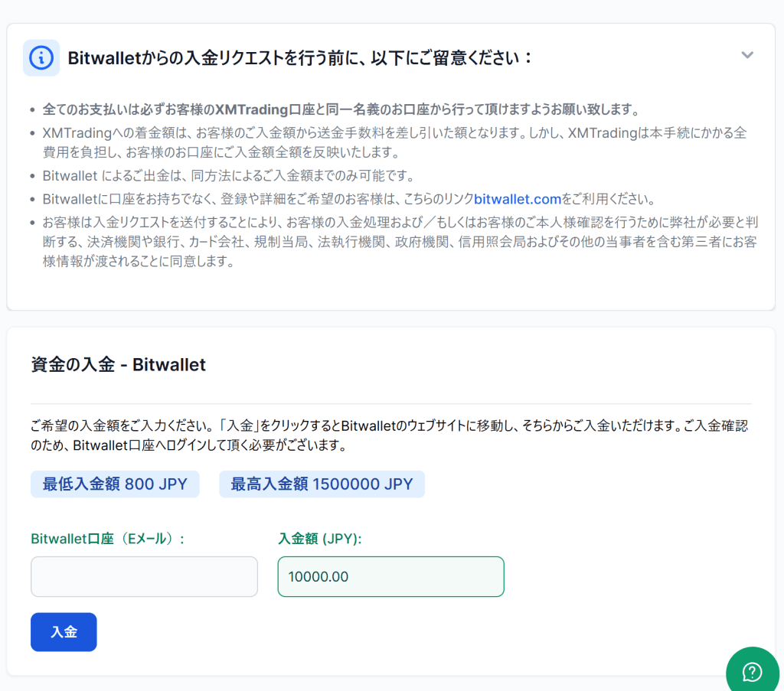This screenshot has height=691, width=784.
Task: Click the notice heading Bitwalletからの入金リクエスト
Action: 299,58
